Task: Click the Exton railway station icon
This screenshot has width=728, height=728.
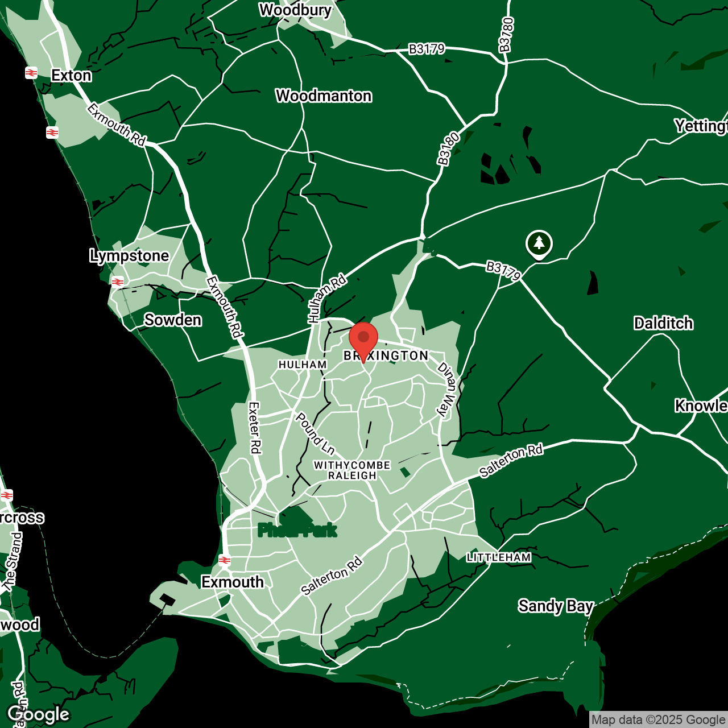Action: tap(31, 73)
